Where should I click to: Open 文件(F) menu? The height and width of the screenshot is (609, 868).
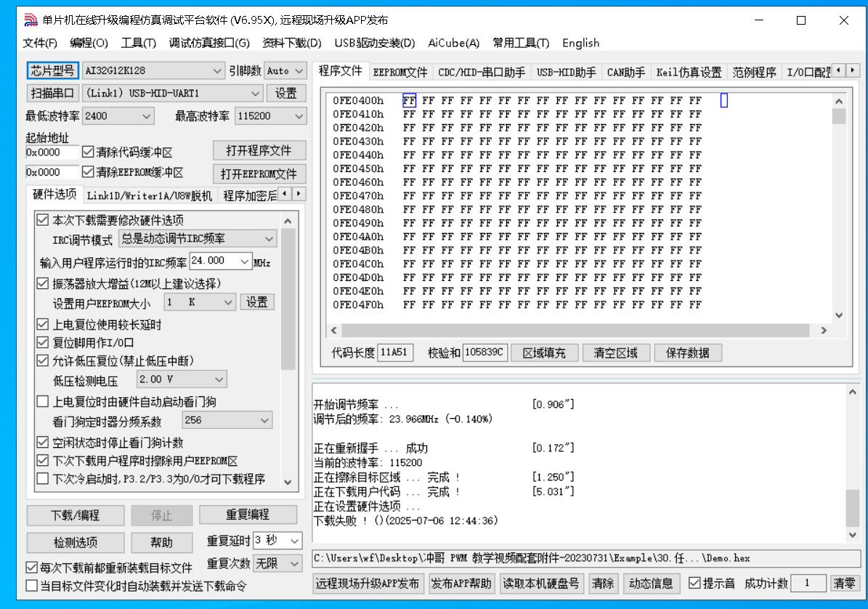tap(39, 43)
